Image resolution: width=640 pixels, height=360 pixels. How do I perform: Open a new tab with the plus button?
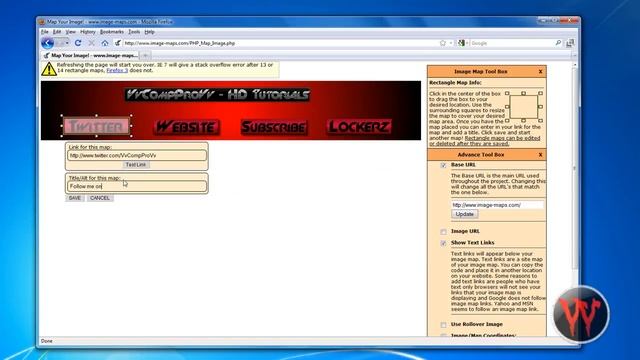pos(145,55)
